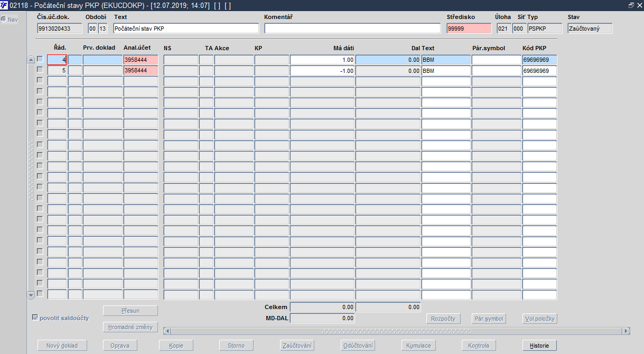644x354 pixels.
Task: Click the Nový doklad button
Action: (62, 346)
